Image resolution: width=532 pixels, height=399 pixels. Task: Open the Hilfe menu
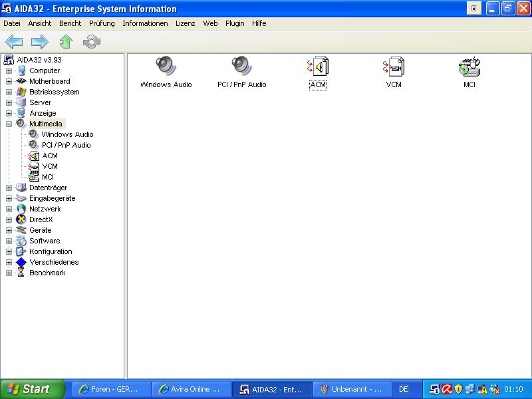click(x=259, y=23)
